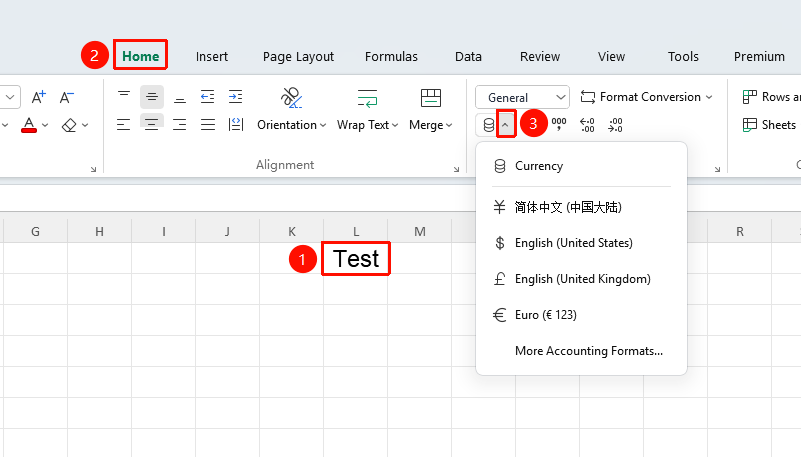Open number format dialog launcher
Viewport: 801px width, 457px height.
coord(717,169)
